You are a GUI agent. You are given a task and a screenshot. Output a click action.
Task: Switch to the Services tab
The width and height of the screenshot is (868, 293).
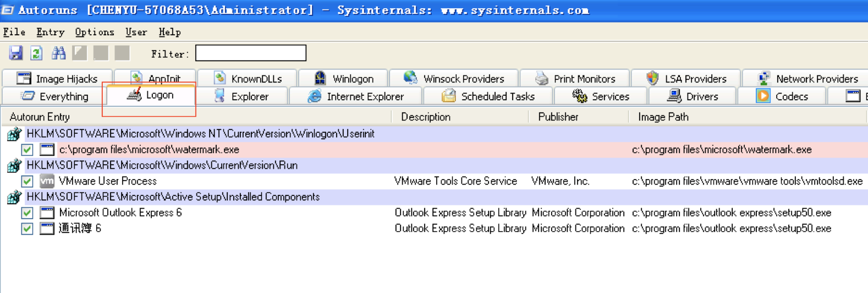tap(601, 96)
